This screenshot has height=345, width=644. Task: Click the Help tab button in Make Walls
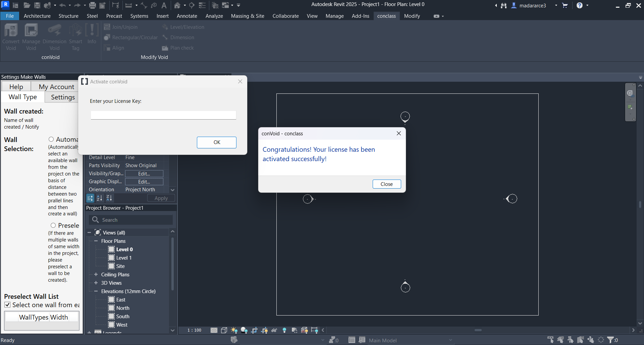pyautogui.click(x=16, y=87)
